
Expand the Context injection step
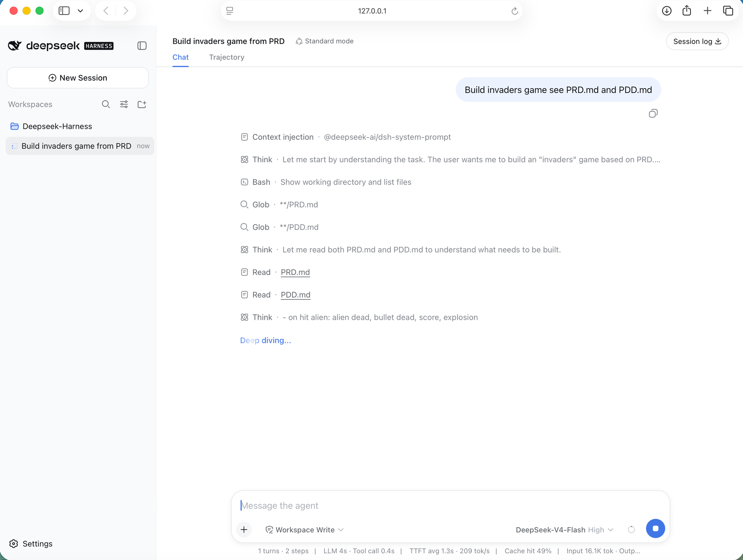tap(346, 137)
